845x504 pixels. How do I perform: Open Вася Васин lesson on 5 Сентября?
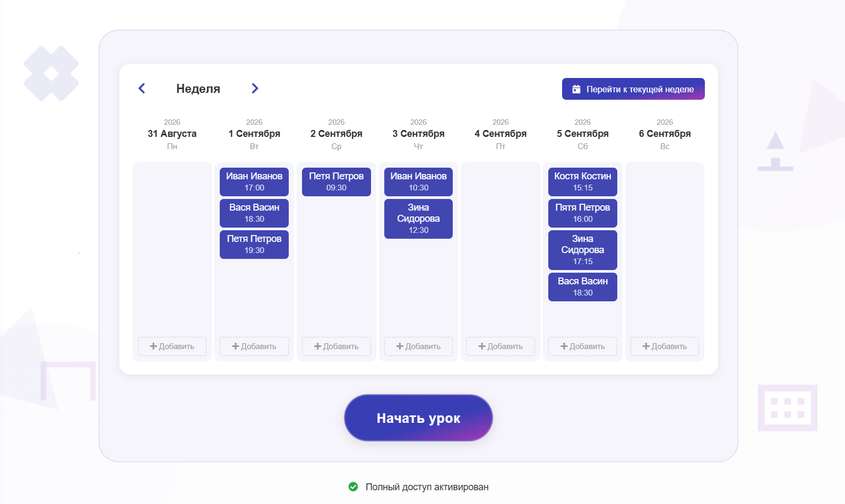coord(583,287)
